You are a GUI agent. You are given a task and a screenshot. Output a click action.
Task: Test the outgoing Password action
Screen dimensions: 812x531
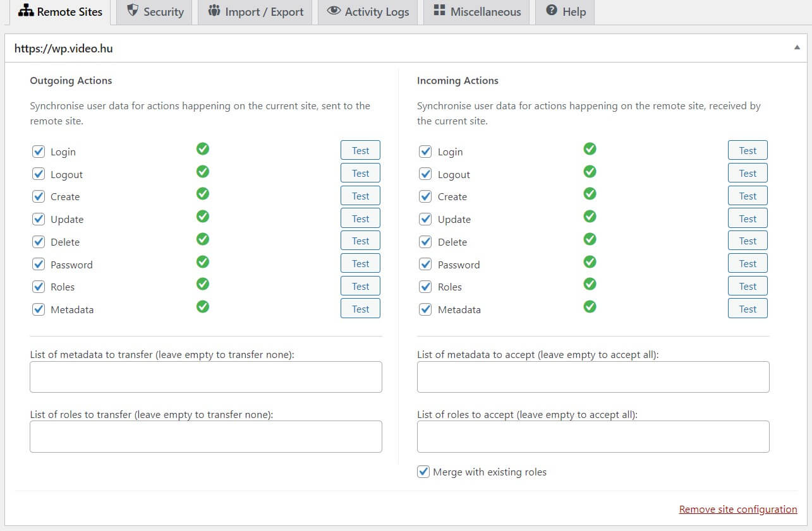pos(360,263)
